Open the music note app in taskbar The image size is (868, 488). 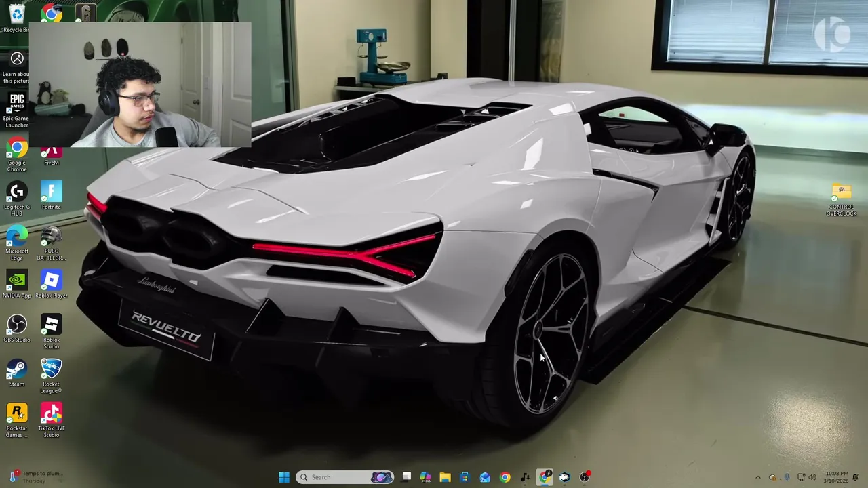pos(525,477)
